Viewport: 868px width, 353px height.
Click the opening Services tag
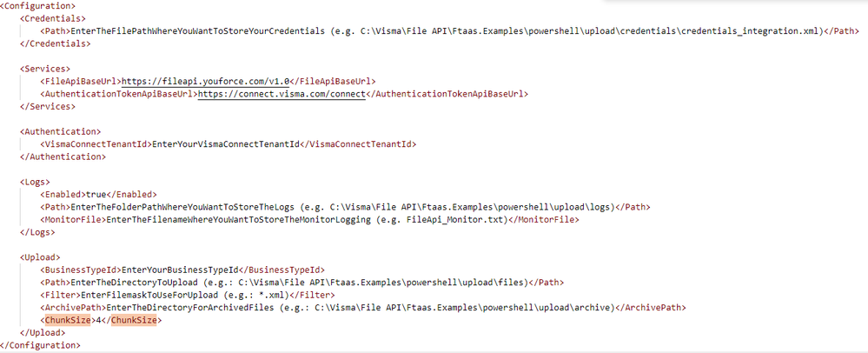point(45,70)
